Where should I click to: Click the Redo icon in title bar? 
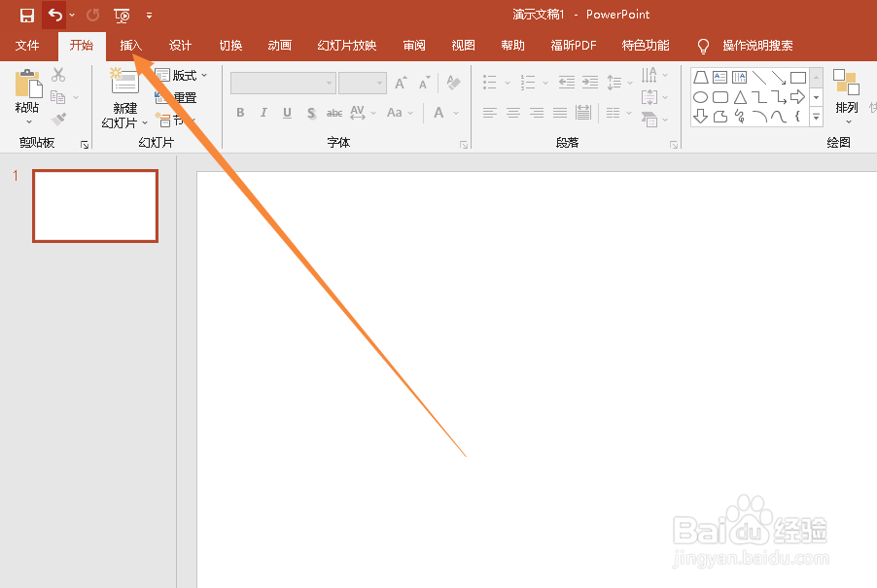92,16
